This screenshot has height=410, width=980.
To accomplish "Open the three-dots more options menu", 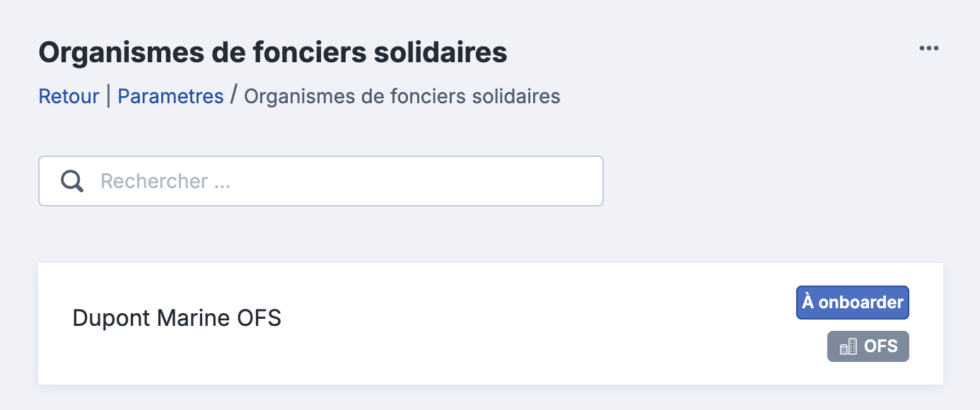I will click(928, 48).
